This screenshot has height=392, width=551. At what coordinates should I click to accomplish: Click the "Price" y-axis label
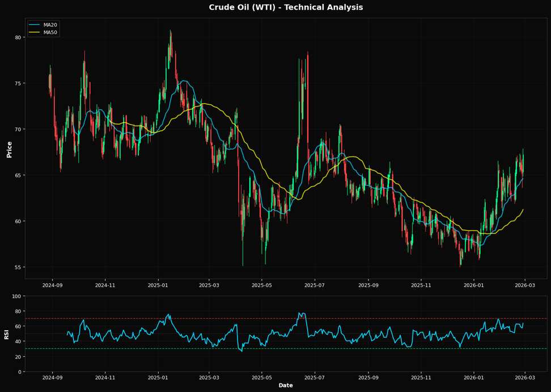pos(10,150)
